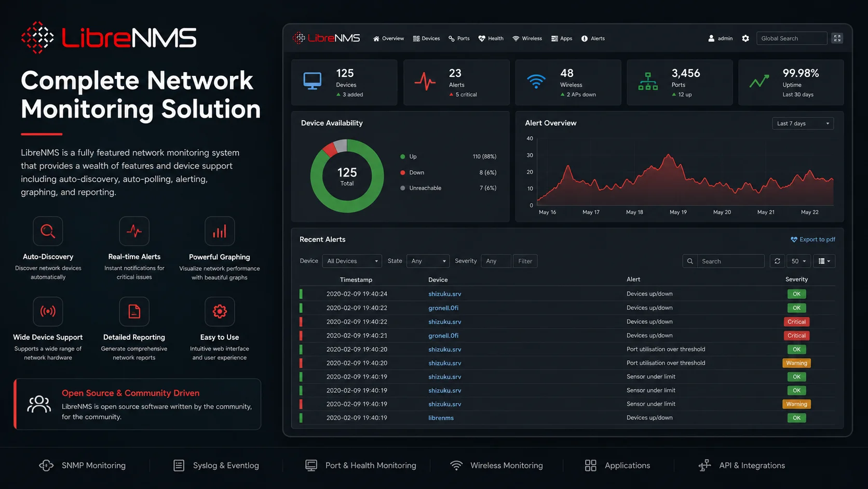Image resolution: width=868 pixels, height=489 pixels.
Task: Open the column list dropdown
Action: [x=824, y=261]
